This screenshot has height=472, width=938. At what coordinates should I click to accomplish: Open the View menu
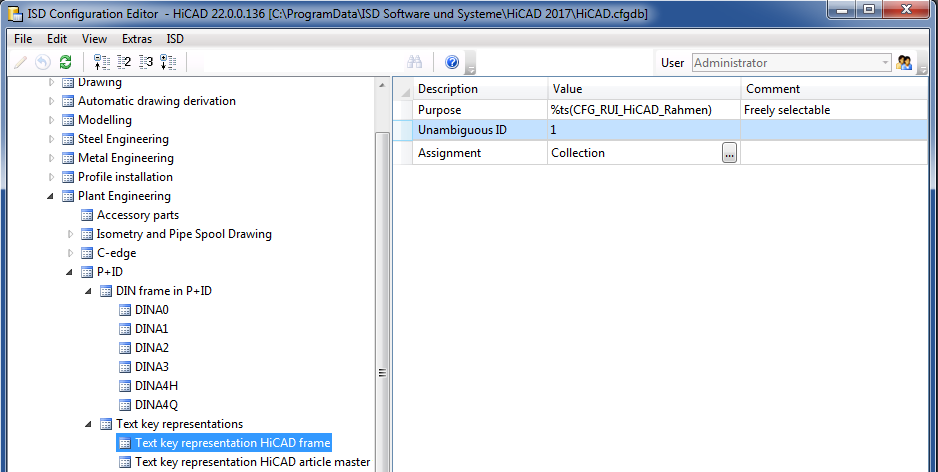click(95, 39)
